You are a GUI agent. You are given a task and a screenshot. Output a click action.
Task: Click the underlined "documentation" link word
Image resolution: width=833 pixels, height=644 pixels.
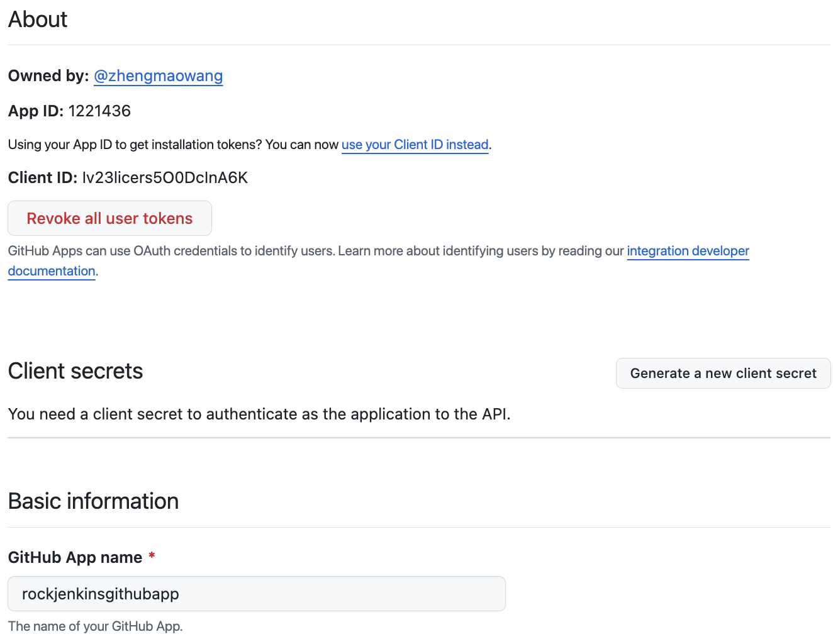point(52,271)
